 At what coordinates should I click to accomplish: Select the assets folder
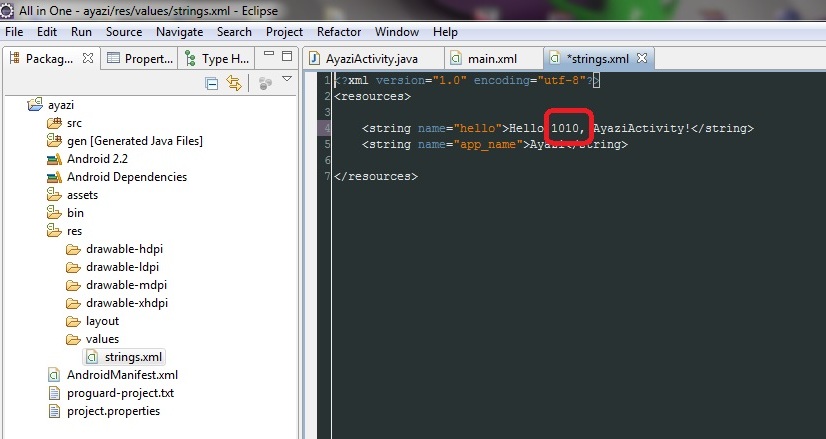[82, 194]
